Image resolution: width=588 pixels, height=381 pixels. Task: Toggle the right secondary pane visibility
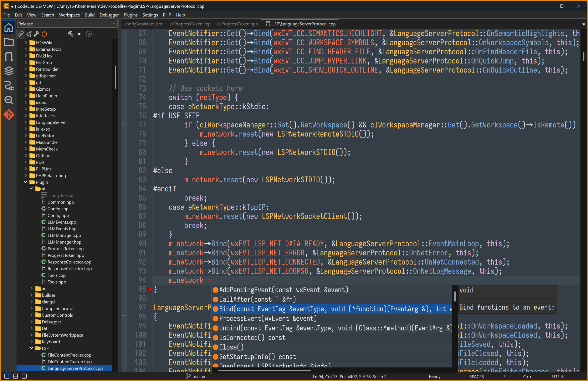tap(24, 376)
